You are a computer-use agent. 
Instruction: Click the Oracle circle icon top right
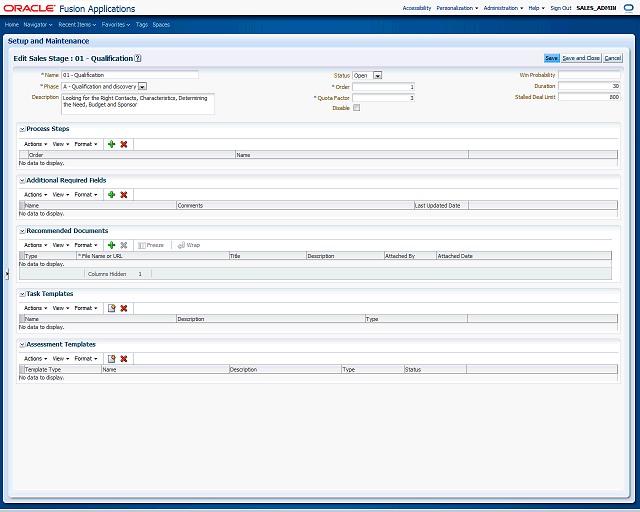click(629, 8)
